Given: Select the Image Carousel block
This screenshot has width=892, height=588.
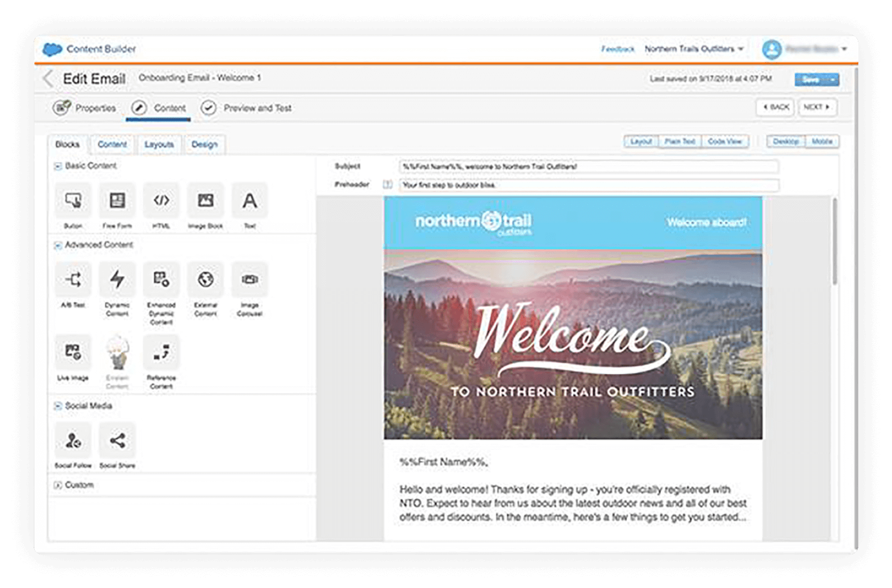Looking at the screenshot, I should (x=250, y=279).
